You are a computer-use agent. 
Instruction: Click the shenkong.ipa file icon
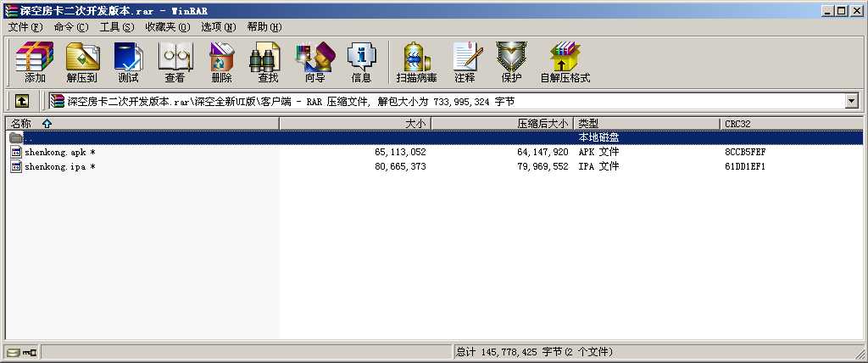tap(16, 166)
